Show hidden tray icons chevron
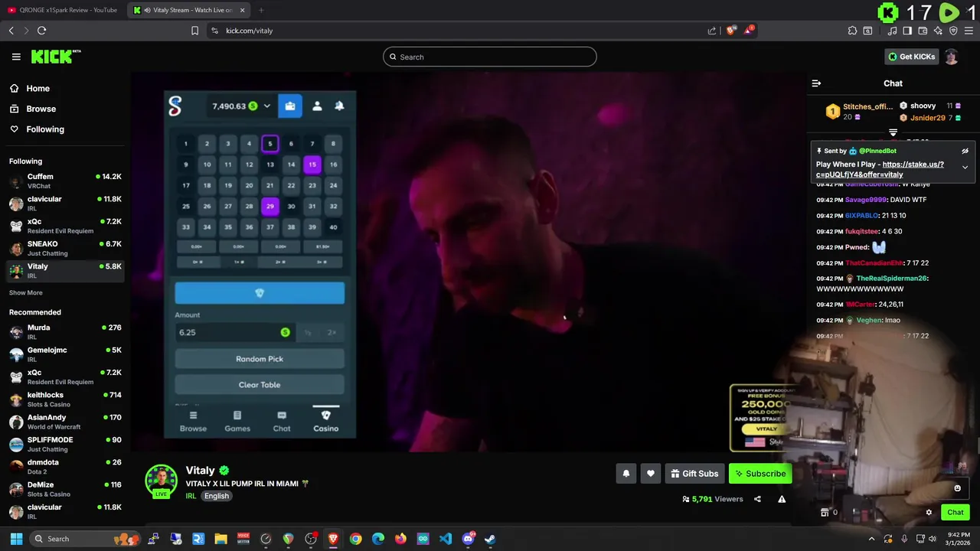The height and width of the screenshot is (551, 980). [871, 539]
